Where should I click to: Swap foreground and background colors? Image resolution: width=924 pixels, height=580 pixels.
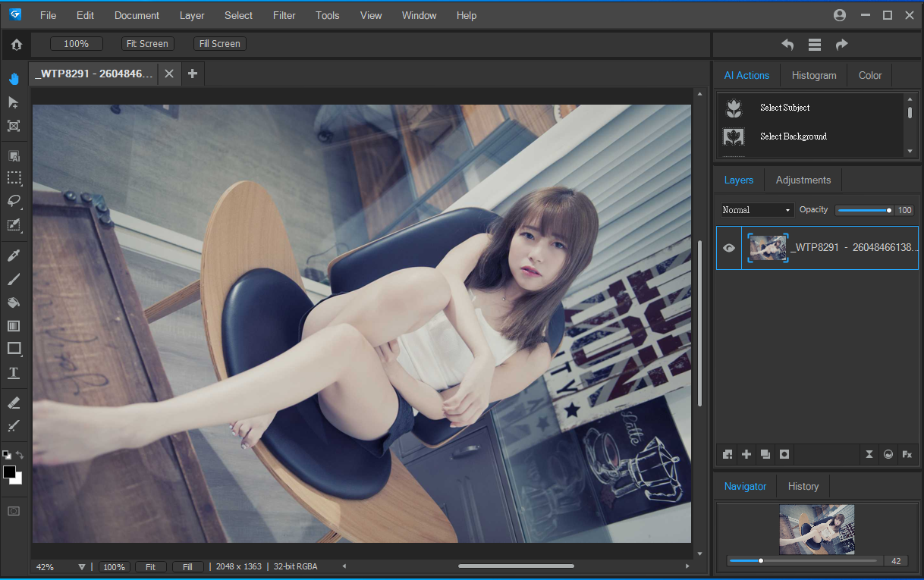tap(20, 455)
